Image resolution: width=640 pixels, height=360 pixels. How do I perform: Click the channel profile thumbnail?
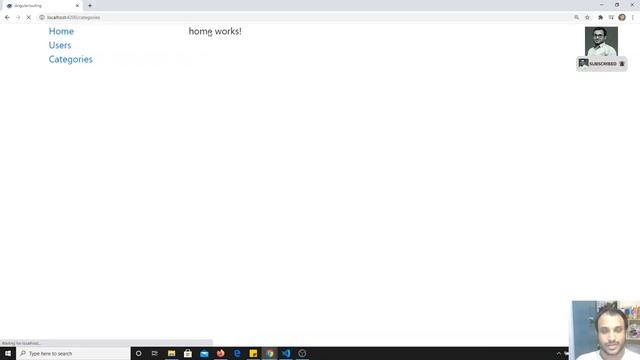[601, 41]
